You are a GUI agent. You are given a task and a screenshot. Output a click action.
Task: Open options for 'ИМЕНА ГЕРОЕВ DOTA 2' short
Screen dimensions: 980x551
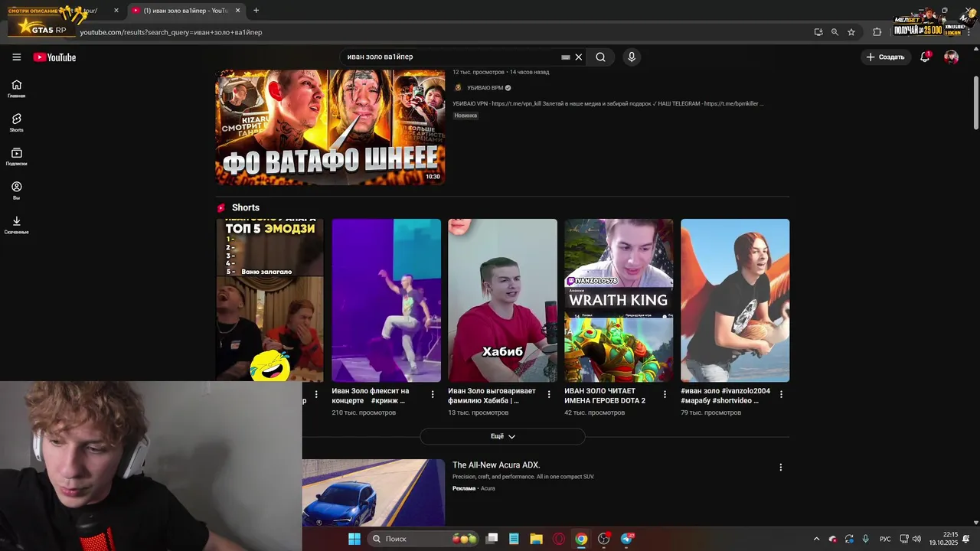click(x=665, y=394)
